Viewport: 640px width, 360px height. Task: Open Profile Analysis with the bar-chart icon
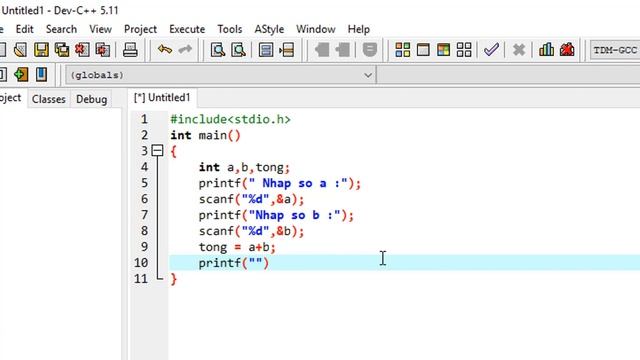coord(547,50)
